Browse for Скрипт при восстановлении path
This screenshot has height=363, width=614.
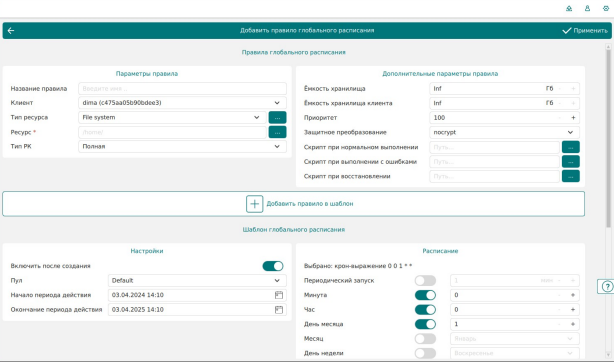point(571,176)
